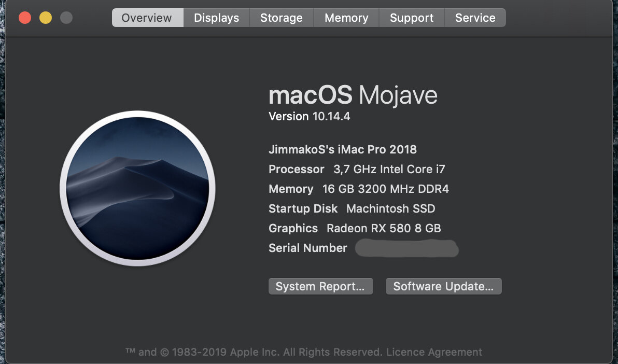Viewport: 618px width, 364px height.
Task: Minimize window with yellow button
Action: 46,18
